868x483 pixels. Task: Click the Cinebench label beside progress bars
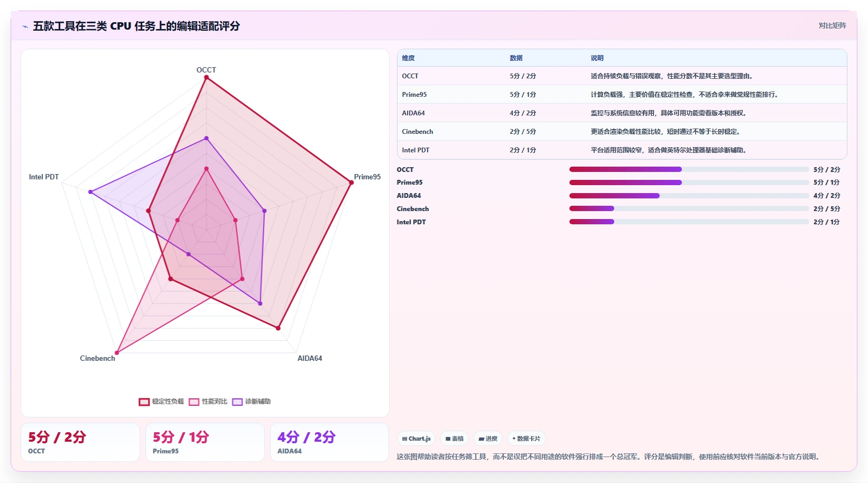click(413, 209)
